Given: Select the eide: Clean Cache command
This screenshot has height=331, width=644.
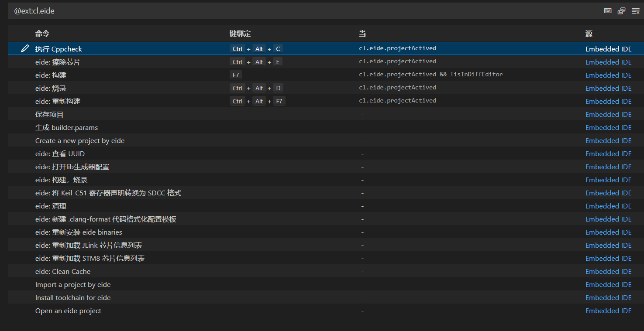Looking at the screenshot, I should 63,271.
